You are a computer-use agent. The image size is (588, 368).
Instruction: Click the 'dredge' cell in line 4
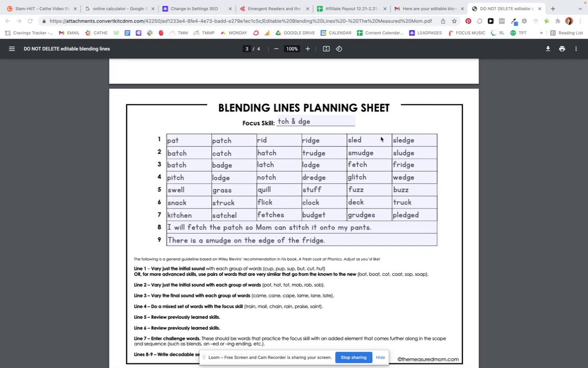[x=325, y=177]
